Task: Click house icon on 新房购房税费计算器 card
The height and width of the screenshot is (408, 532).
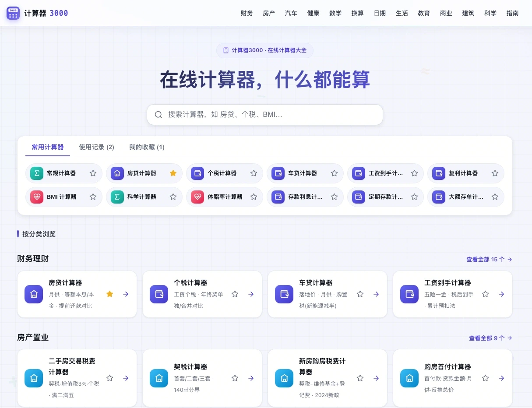Action: (284, 378)
